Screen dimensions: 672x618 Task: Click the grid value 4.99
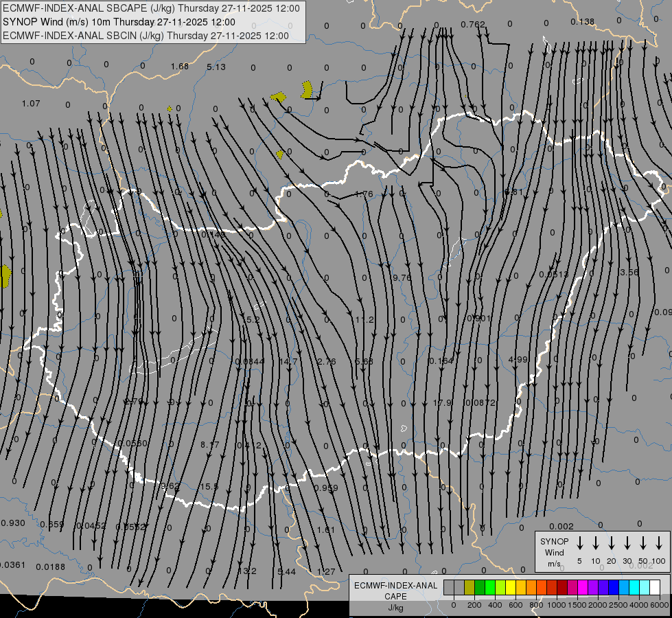tap(518, 359)
